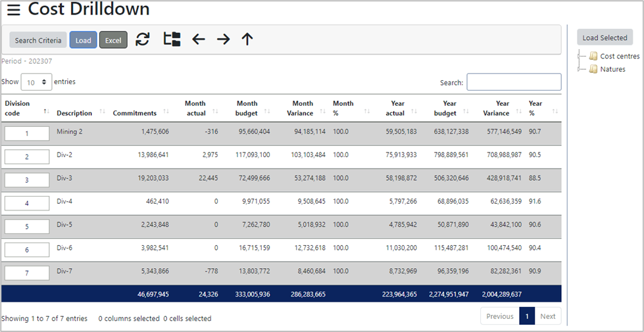
Task: Sort by Commitments column arrows
Action: coord(166,112)
